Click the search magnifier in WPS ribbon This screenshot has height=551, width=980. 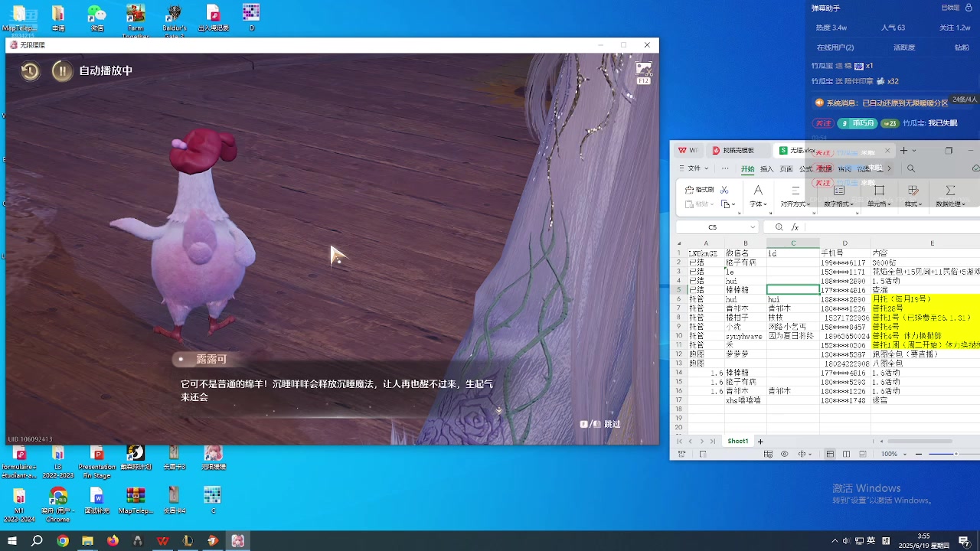point(911,168)
